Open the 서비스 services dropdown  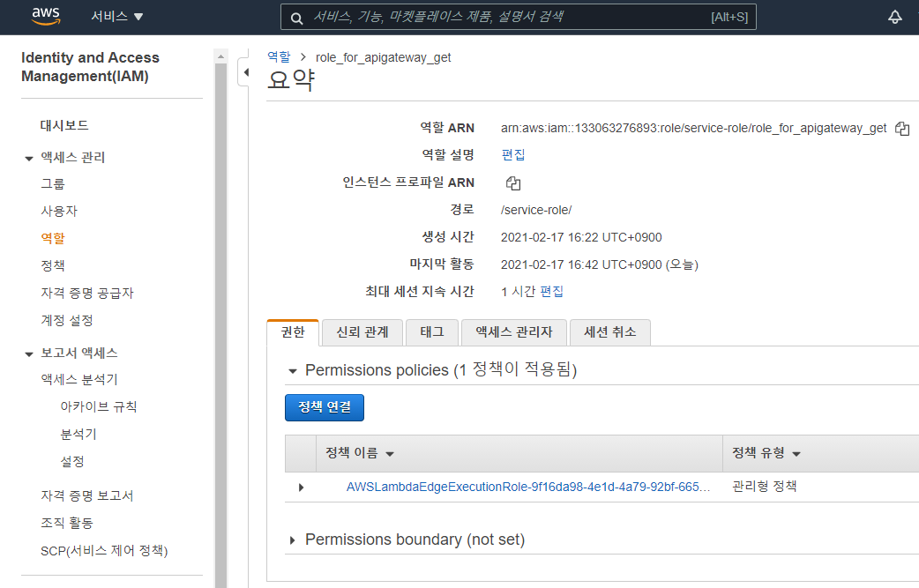(116, 17)
